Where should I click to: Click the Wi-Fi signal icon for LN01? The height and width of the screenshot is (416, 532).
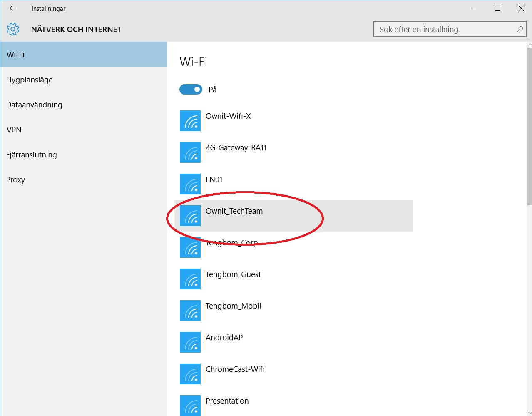[190, 184]
